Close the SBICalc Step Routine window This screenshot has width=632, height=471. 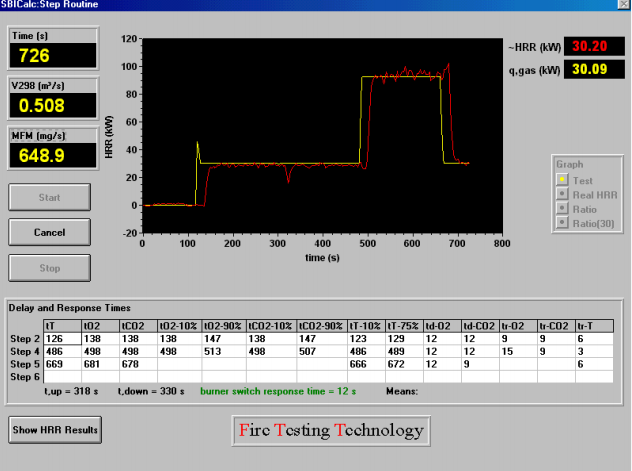pos(624,4)
